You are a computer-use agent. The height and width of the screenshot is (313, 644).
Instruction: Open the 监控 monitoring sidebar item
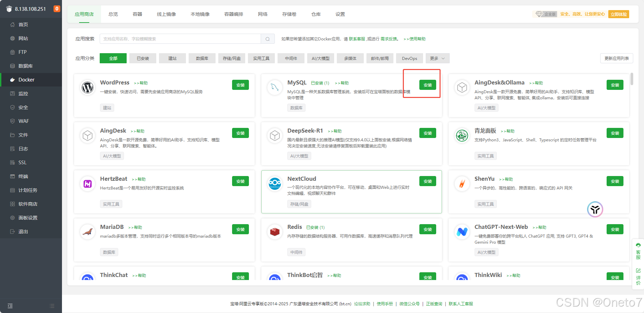click(x=31, y=94)
